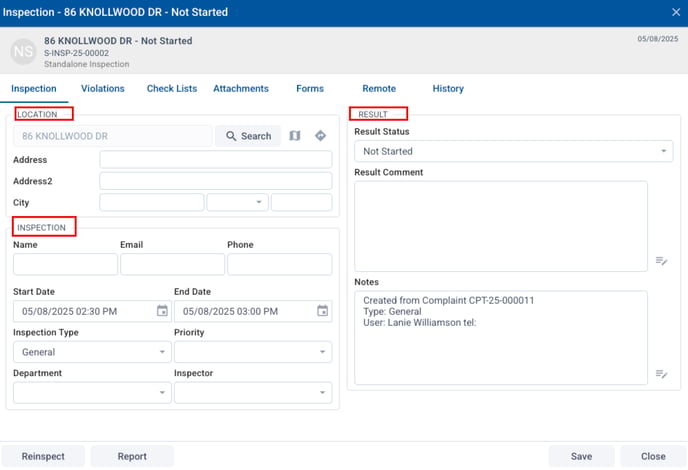
Task: Go to the Attachments tab
Action: [240, 89]
